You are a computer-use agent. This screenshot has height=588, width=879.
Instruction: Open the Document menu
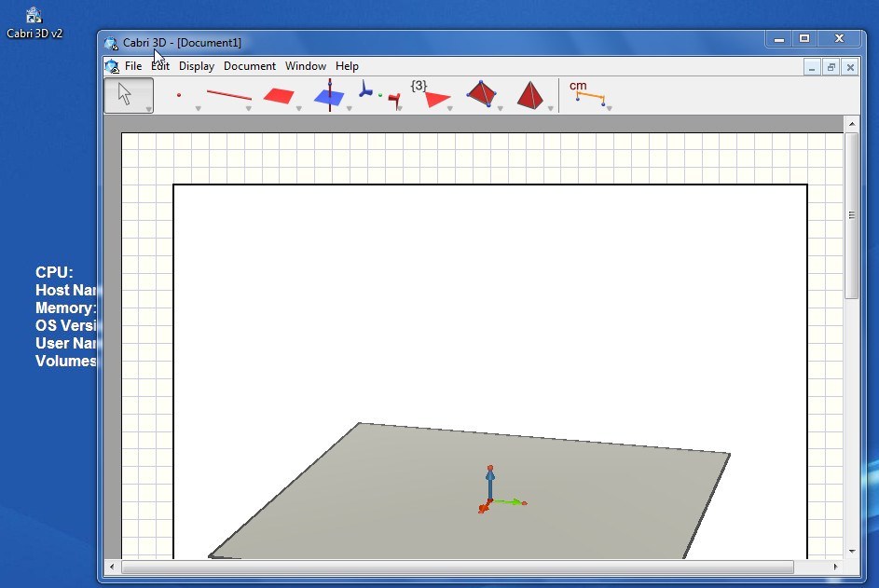point(249,66)
